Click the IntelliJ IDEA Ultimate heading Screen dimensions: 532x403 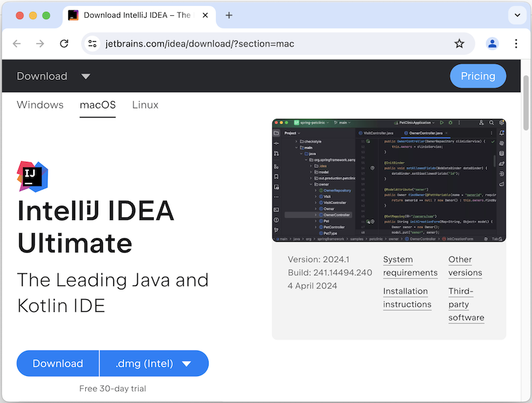96,227
